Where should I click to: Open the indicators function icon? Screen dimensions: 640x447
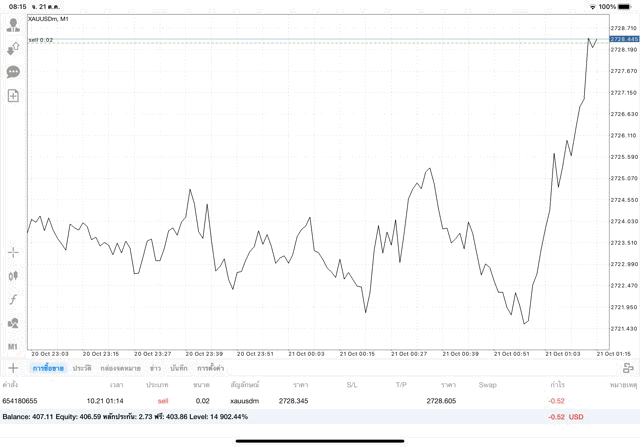13,300
